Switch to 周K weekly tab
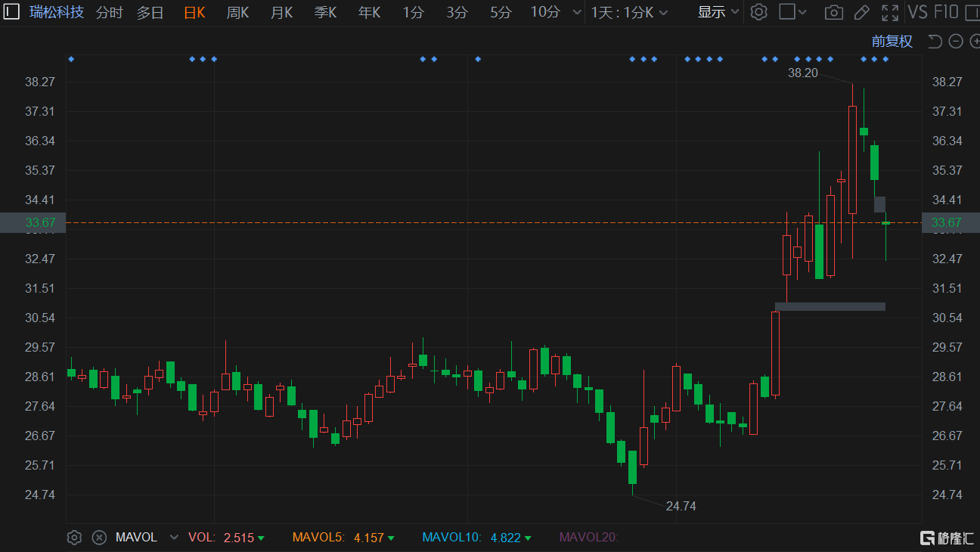This screenshot has width=980, height=552. [237, 13]
